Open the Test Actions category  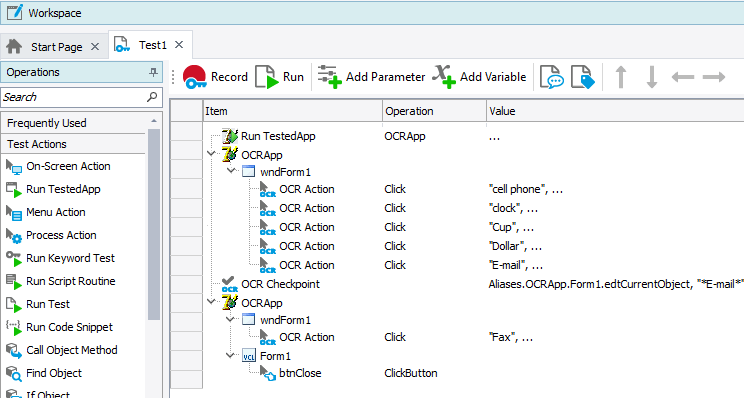[x=74, y=144]
